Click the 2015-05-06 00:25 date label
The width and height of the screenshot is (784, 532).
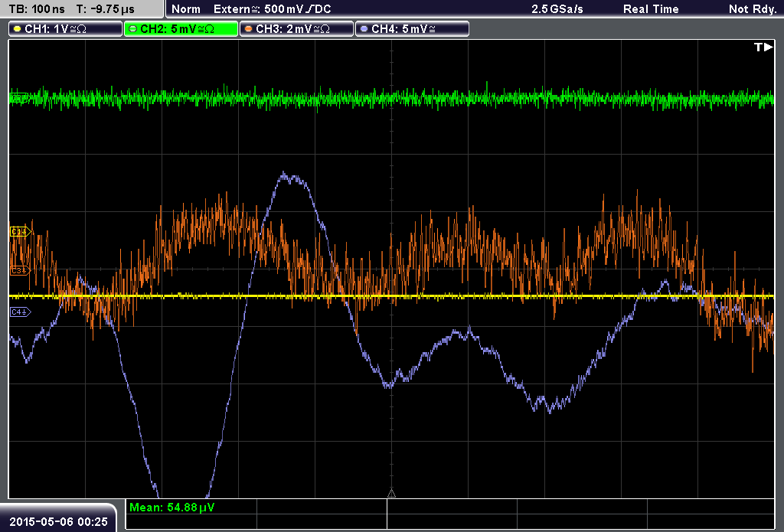tap(58, 522)
